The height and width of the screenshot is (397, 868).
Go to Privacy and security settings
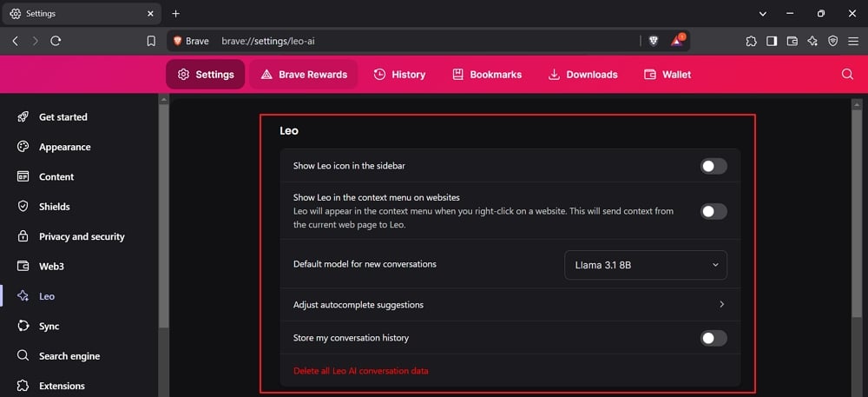tap(81, 236)
